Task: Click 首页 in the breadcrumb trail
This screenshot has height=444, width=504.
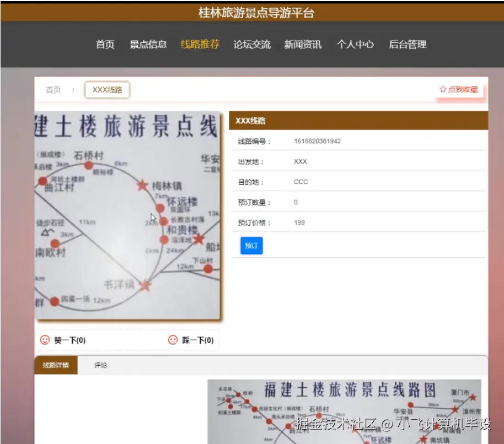Action: [x=53, y=90]
